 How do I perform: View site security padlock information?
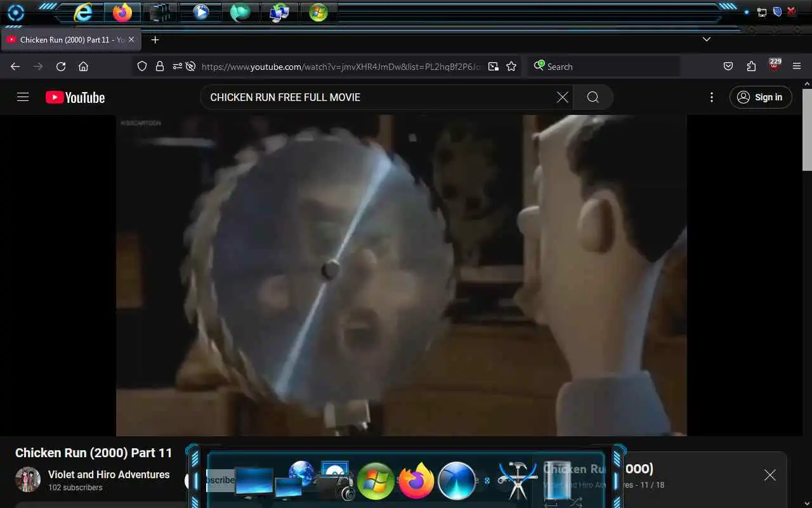point(160,67)
